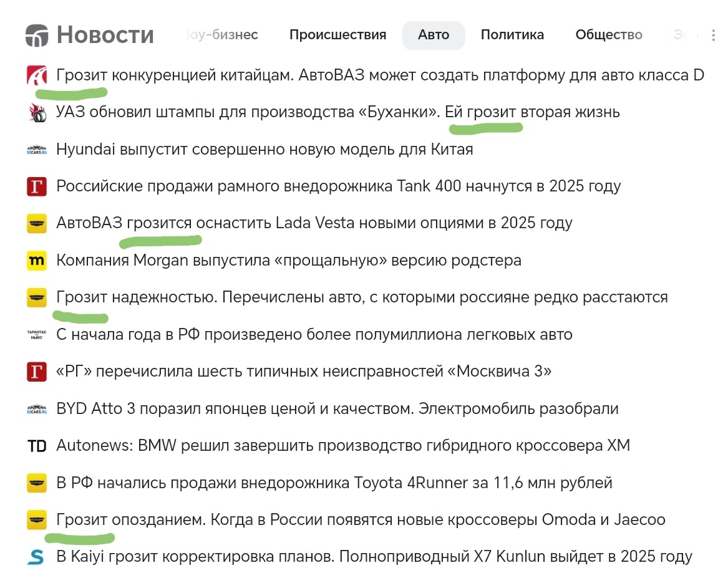
Task: Open BMW гибридного кроссовера XM article
Action: pyautogui.click(x=343, y=446)
